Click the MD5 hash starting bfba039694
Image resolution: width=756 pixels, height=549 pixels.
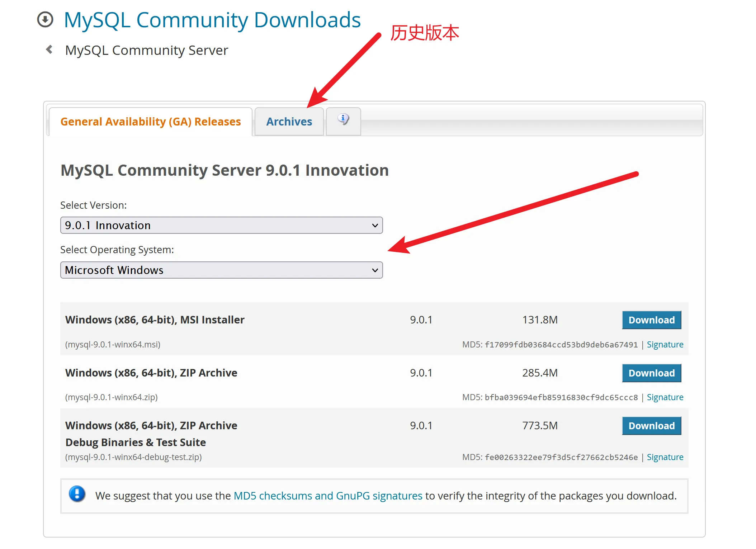pos(561,397)
